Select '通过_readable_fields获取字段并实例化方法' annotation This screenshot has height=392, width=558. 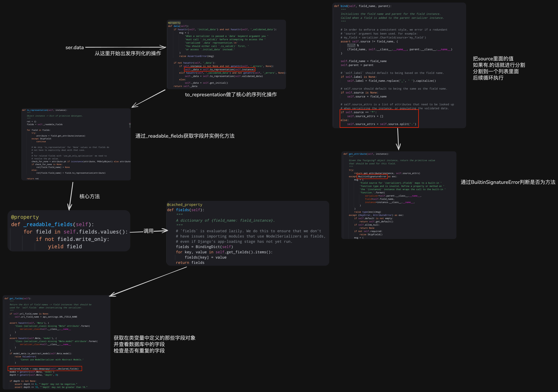pos(185,136)
